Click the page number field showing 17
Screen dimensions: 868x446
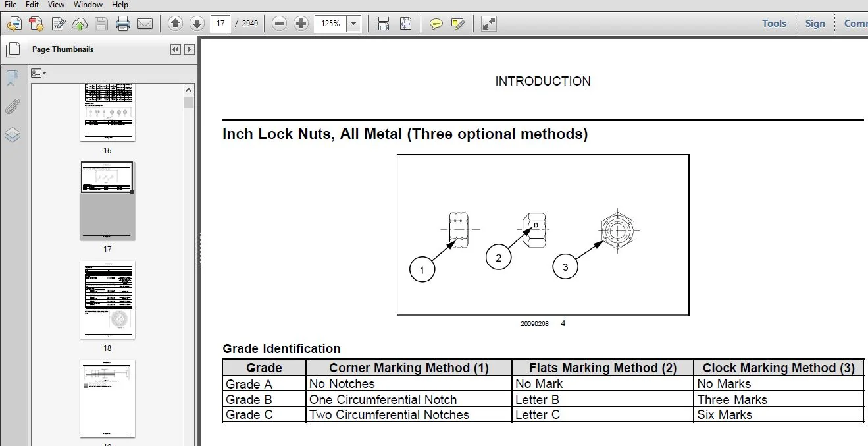point(220,24)
